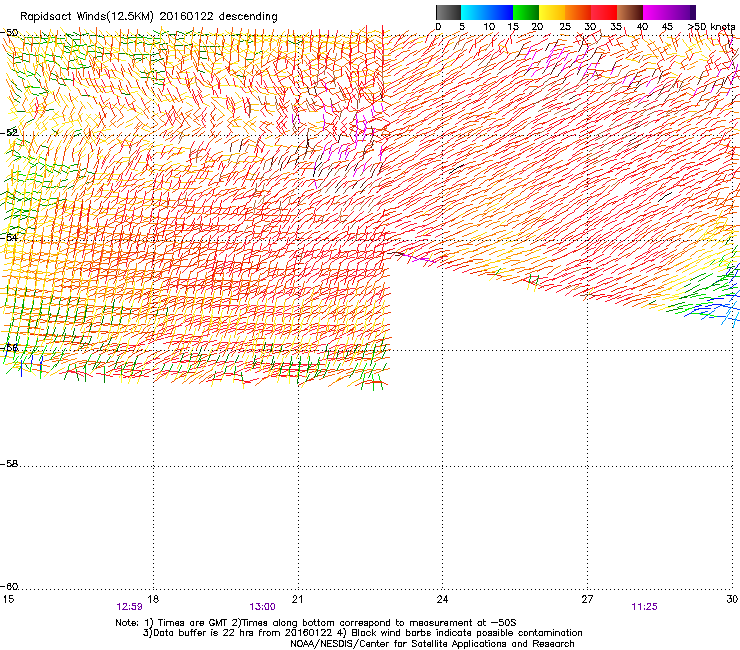740x650 pixels.
Task: Click the '24' longitude label
Action: 442,599
